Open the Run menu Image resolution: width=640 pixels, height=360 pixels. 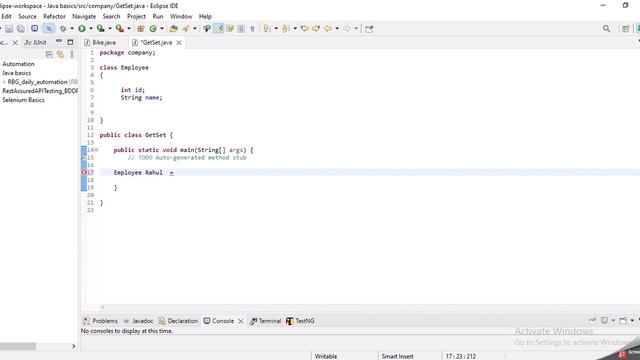[158, 16]
